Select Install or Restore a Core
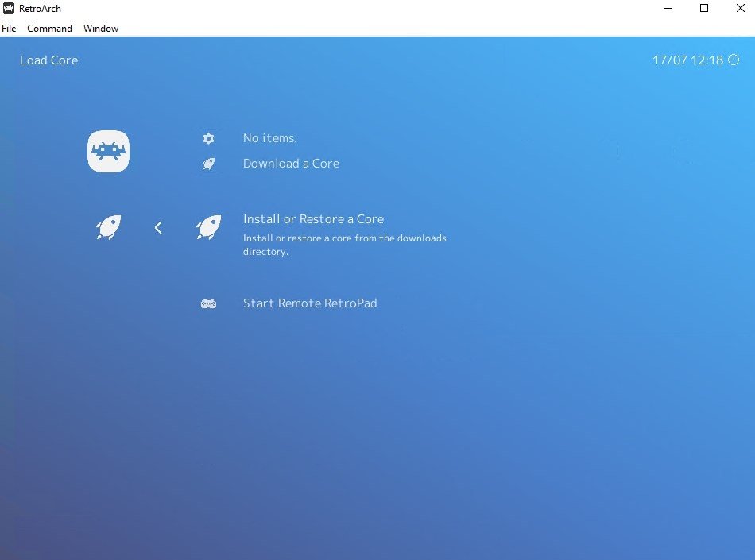Screen dimensions: 755x560 [313, 219]
